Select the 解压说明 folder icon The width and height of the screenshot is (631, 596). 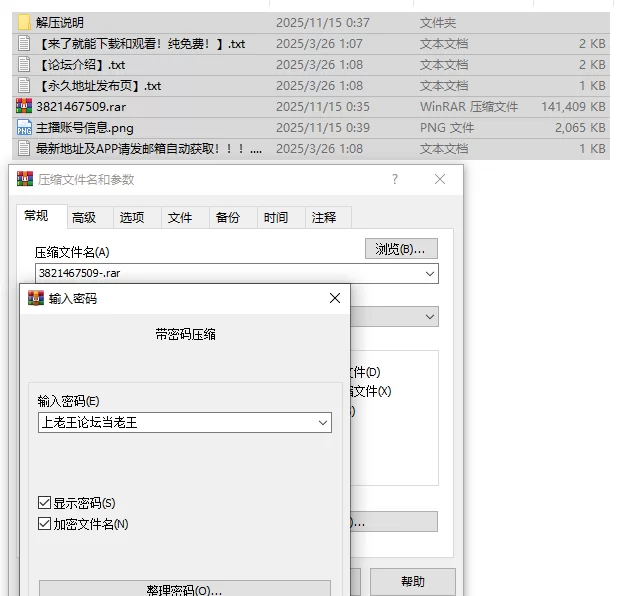click(x=24, y=23)
